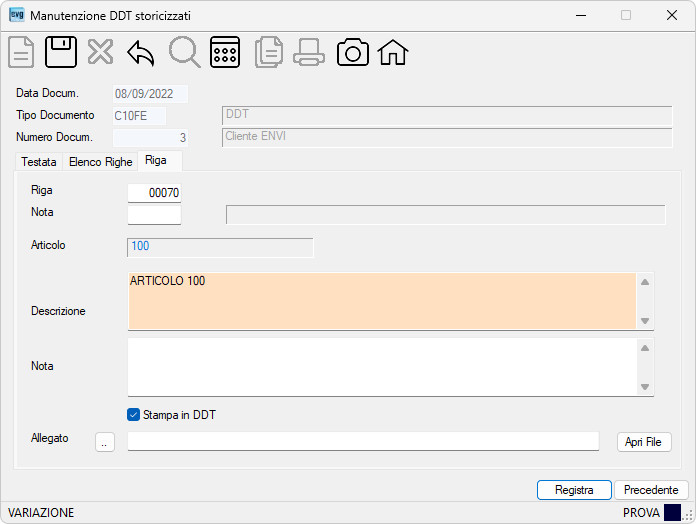This screenshot has width=696, height=524.
Task: Open the Elenco Righe tab
Action: click(101, 162)
